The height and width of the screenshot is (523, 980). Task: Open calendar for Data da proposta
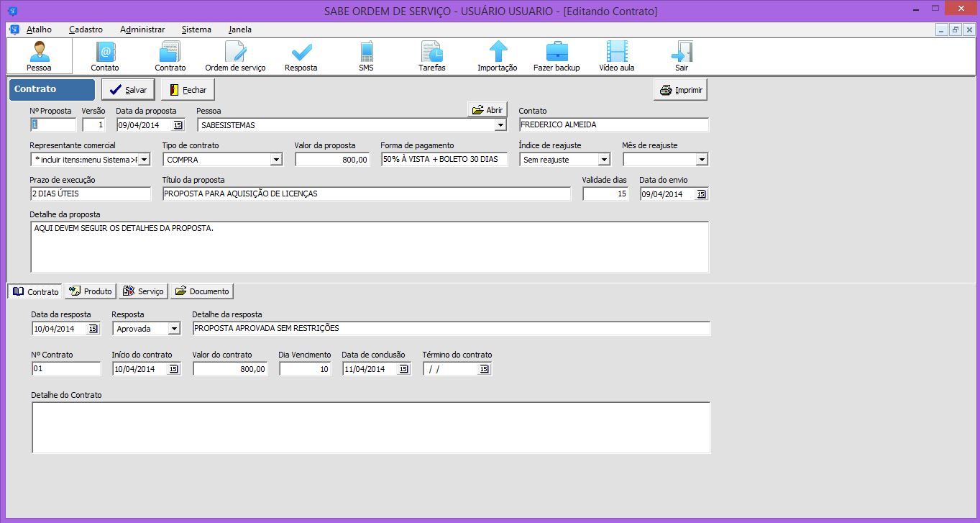pos(178,125)
